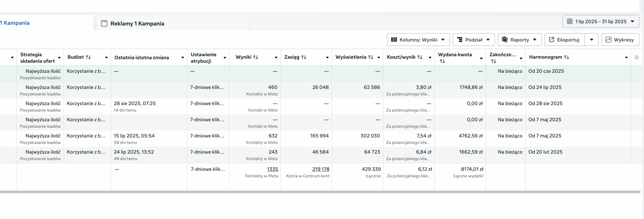Open the Wykresy charts button
The image size is (644, 219).
pos(620,40)
